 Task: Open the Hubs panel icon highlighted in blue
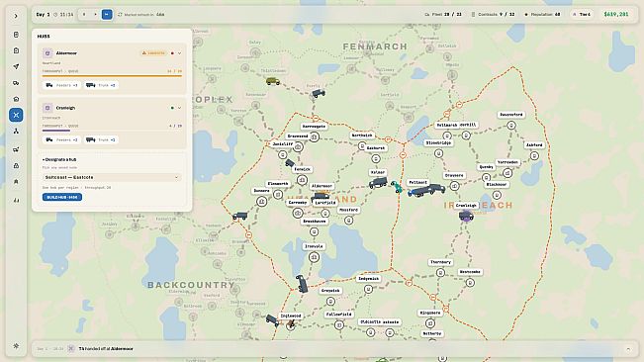(x=16, y=115)
